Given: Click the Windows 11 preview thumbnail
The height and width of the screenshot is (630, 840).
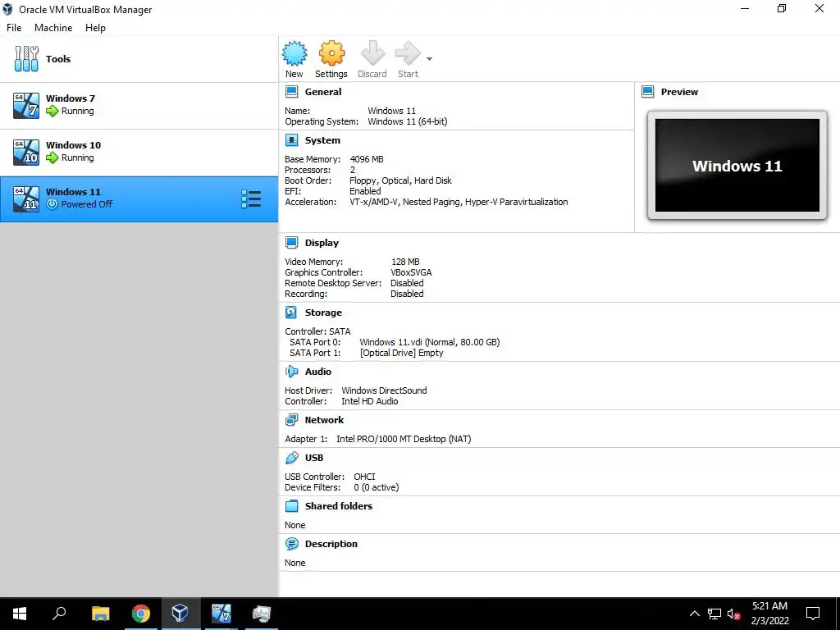Looking at the screenshot, I should coord(737,166).
